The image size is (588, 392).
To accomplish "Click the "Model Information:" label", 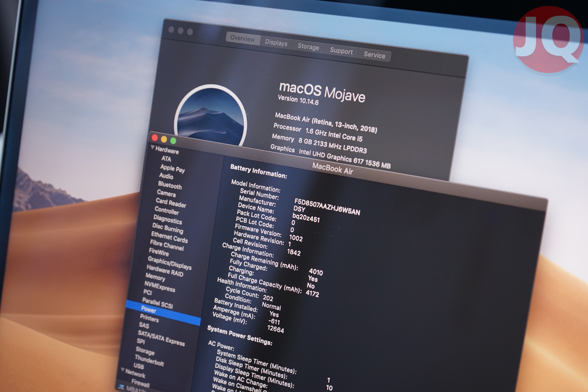I will tap(256, 186).
